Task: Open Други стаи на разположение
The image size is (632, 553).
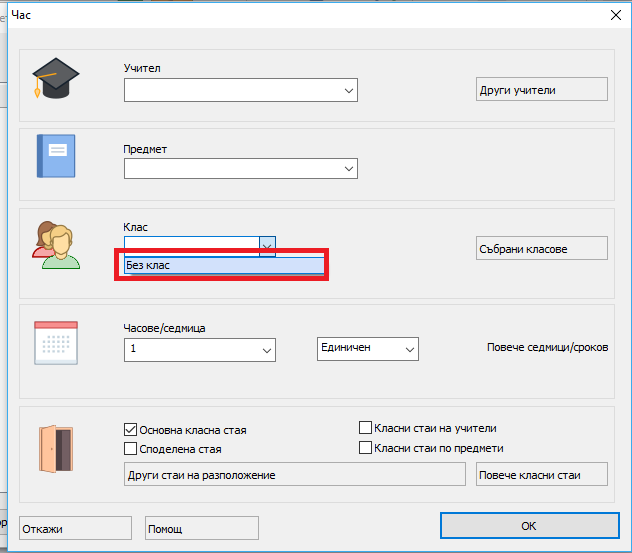Action: coord(294,474)
